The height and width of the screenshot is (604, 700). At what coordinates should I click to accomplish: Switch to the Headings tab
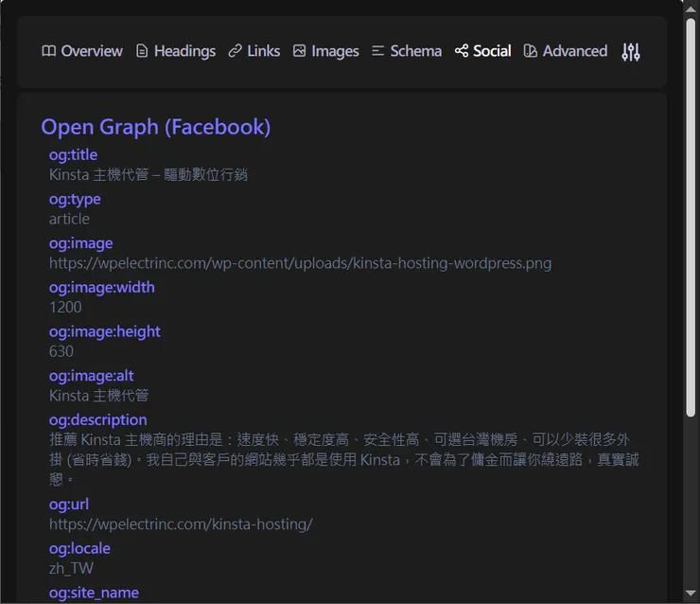[x=176, y=51]
